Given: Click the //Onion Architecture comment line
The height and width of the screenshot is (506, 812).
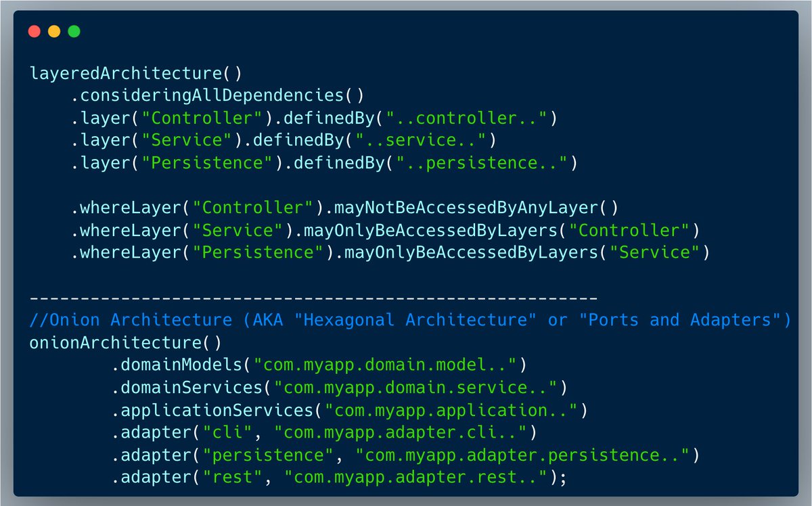Looking at the screenshot, I should click(410, 319).
